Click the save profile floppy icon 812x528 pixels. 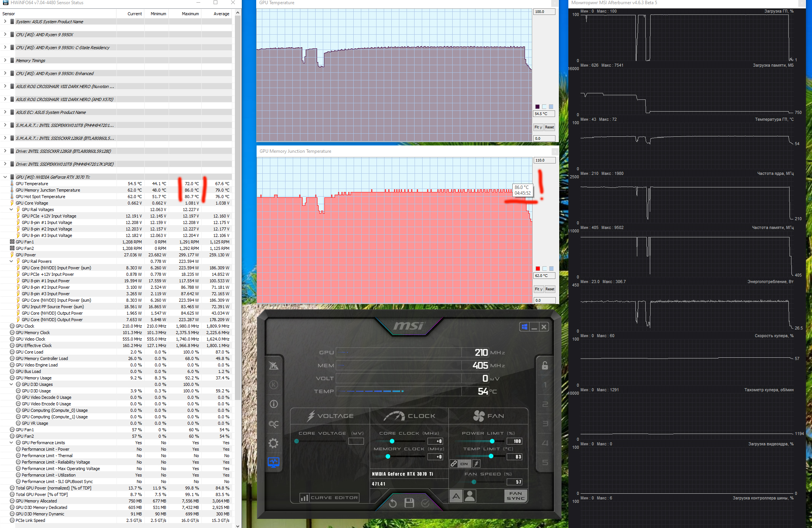[409, 503]
